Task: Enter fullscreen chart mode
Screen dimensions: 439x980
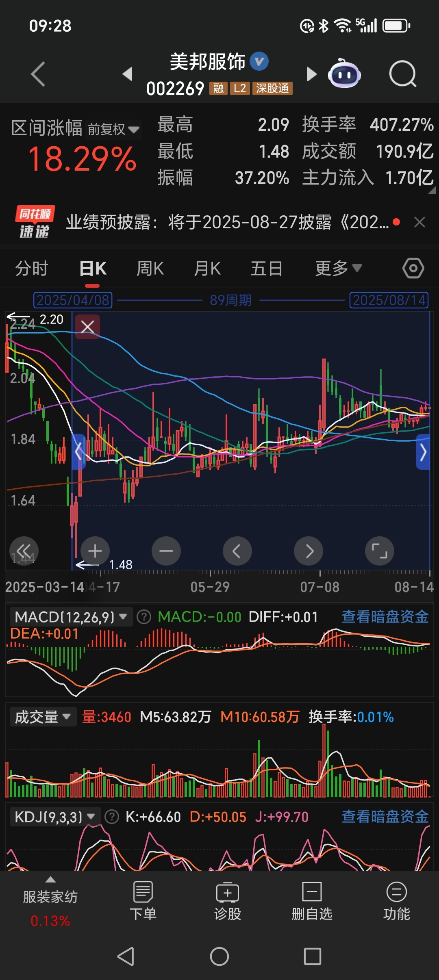Action: click(x=380, y=551)
